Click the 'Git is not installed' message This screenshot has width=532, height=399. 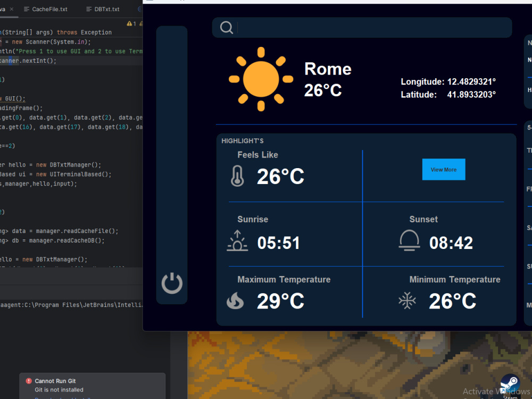[x=59, y=390]
